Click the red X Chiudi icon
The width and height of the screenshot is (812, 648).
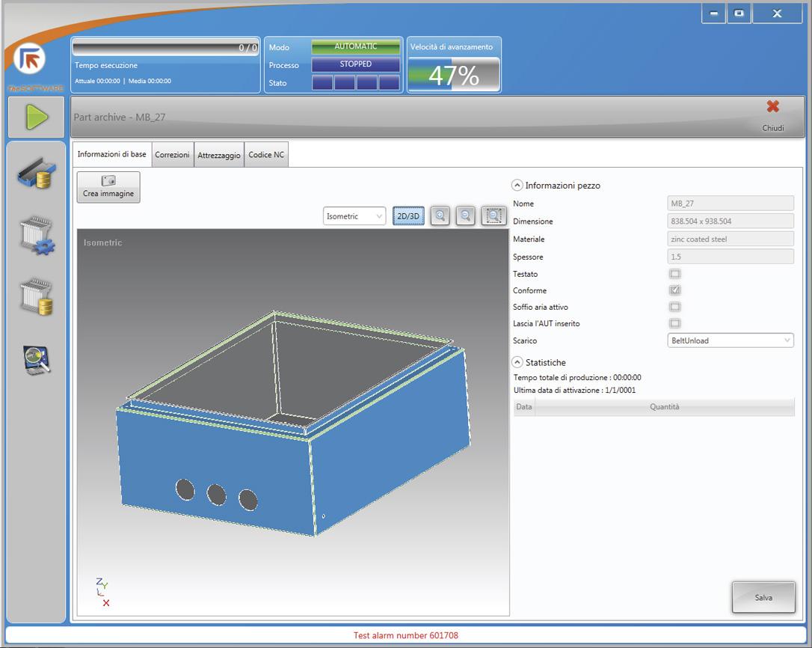(x=772, y=107)
